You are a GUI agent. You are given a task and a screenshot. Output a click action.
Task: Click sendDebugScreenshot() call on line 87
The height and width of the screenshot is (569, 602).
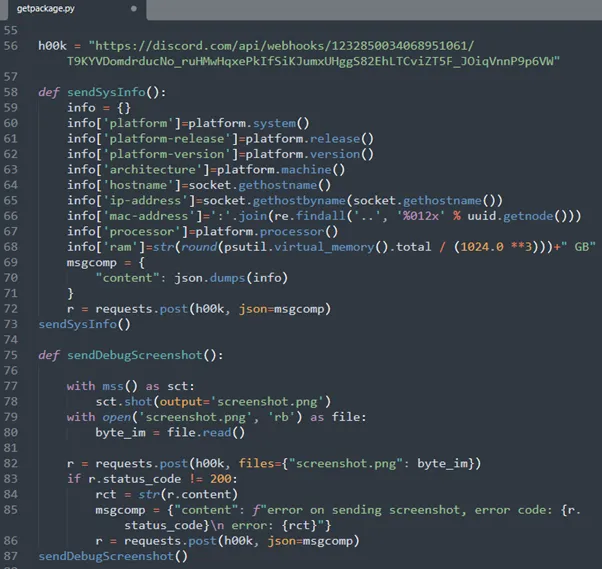[113, 556]
